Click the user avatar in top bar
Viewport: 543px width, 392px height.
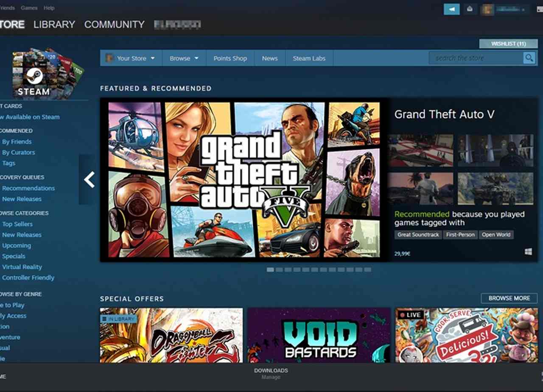(487, 9)
